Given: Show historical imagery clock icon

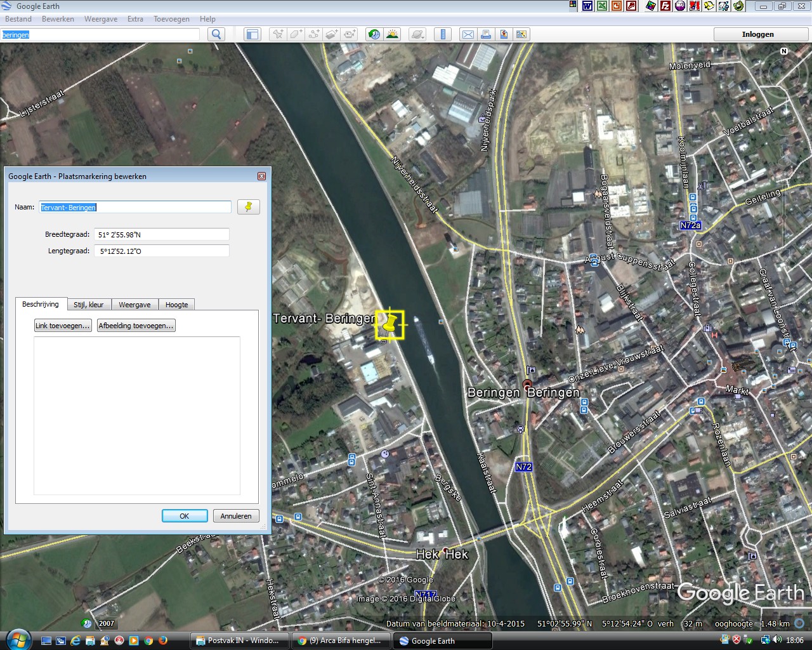Looking at the screenshot, I should point(374,34).
